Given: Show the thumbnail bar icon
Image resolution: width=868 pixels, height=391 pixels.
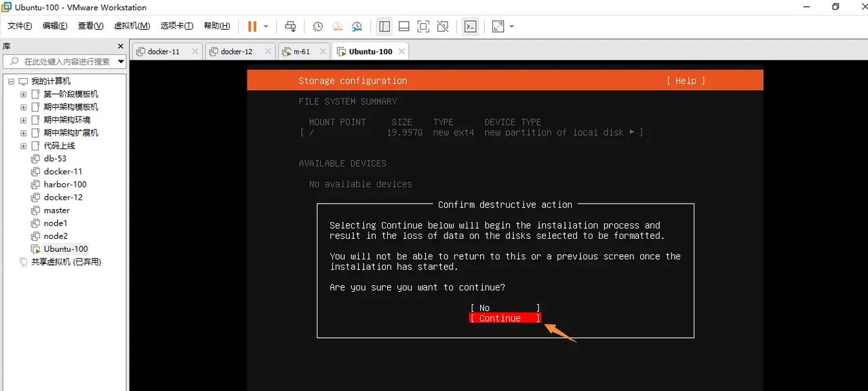Looking at the screenshot, I should pyautogui.click(x=403, y=26).
